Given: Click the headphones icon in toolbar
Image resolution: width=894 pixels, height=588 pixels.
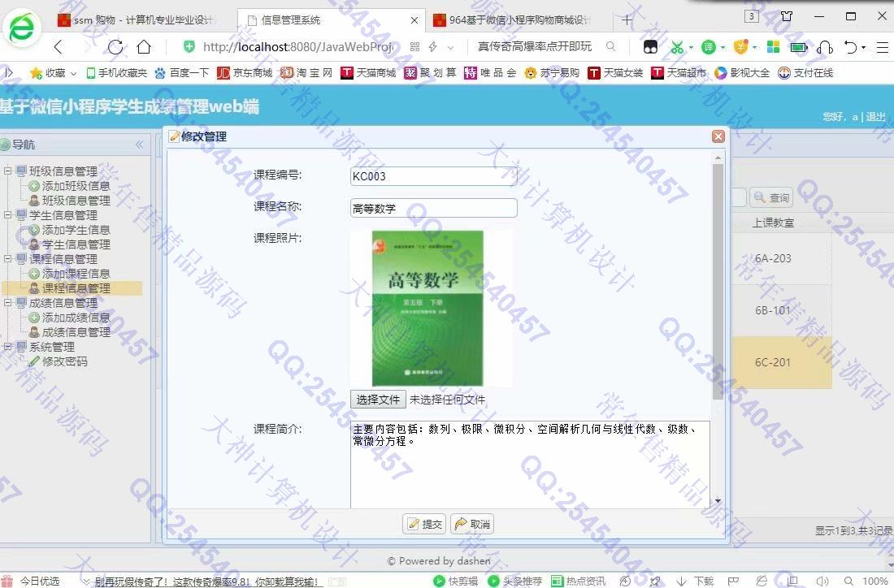Looking at the screenshot, I should click(824, 47).
